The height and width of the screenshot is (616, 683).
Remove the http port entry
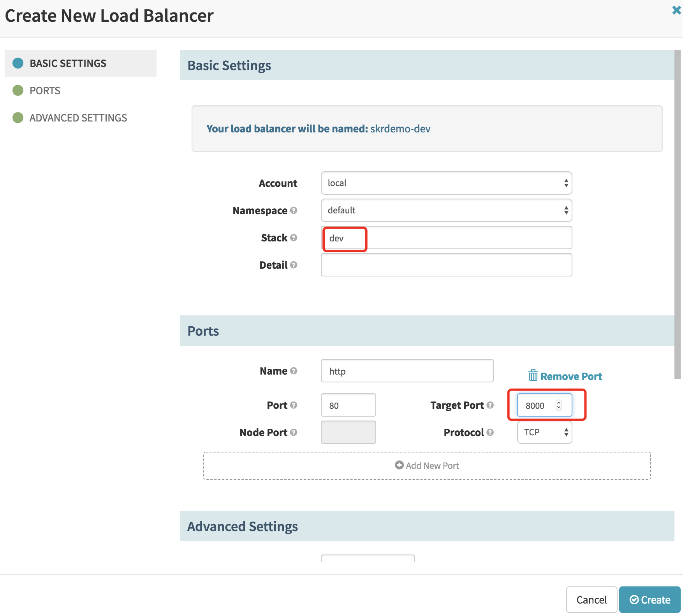click(565, 376)
